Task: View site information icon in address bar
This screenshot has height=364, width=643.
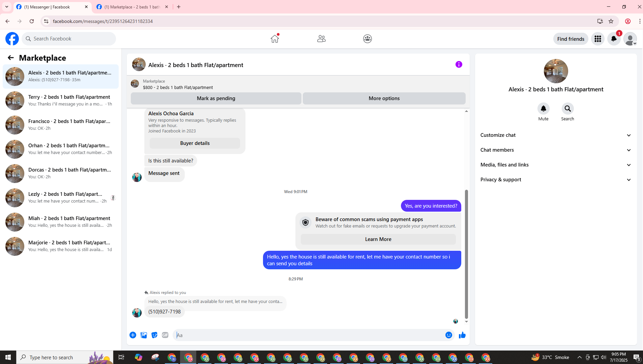Action: [46, 21]
